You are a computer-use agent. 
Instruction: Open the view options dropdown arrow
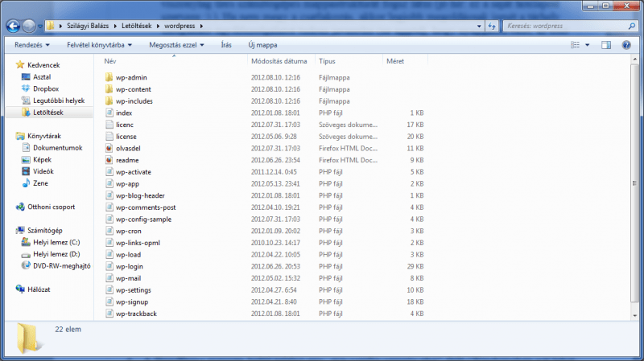[588, 45]
